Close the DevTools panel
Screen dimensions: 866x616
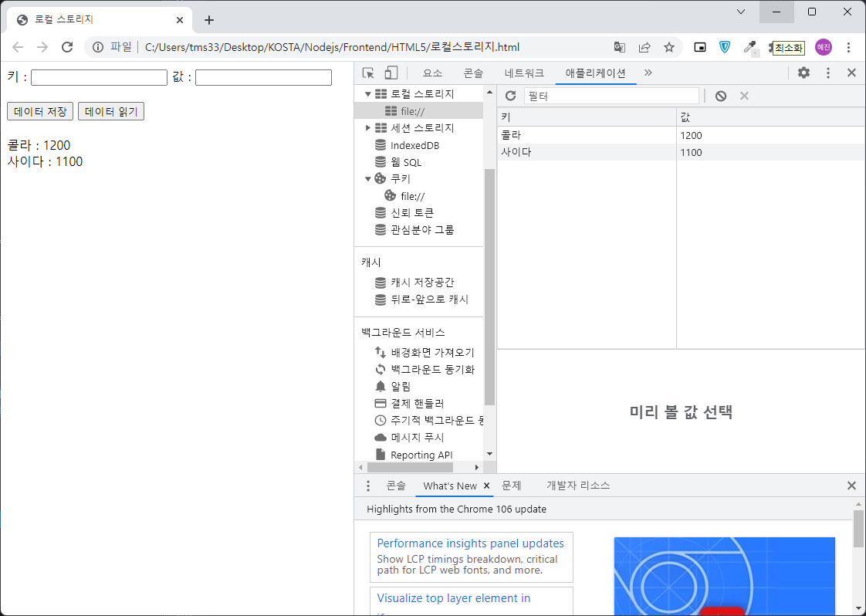coord(851,73)
